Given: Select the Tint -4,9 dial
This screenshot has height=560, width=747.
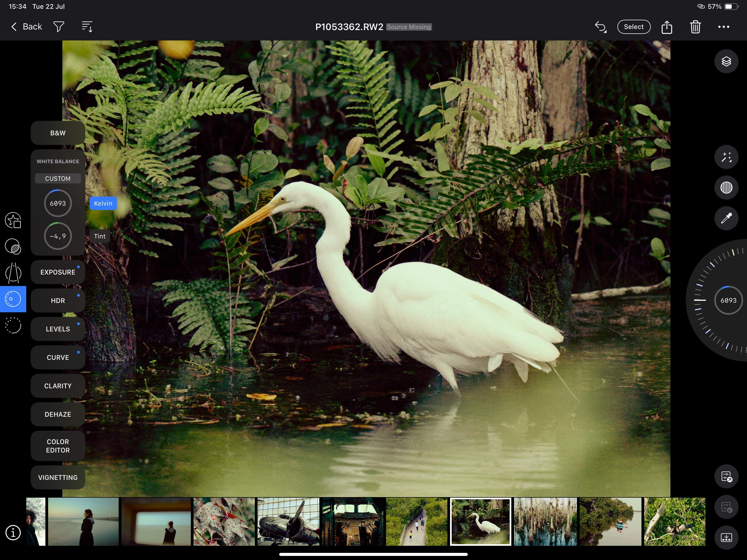Looking at the screenshot, I should [58, 236].
